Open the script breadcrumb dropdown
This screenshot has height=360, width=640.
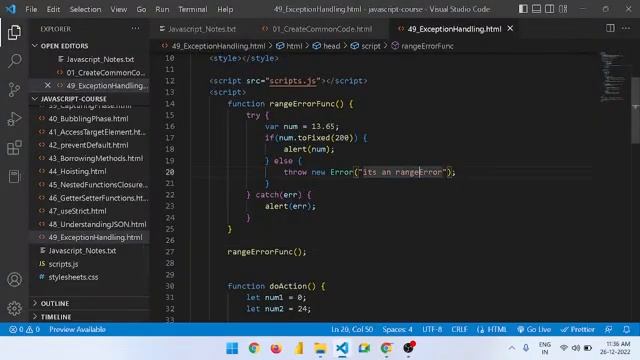click(365, 46)
